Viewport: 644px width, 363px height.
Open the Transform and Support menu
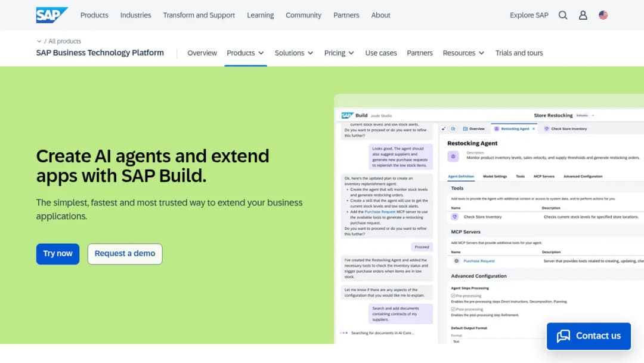199,15
